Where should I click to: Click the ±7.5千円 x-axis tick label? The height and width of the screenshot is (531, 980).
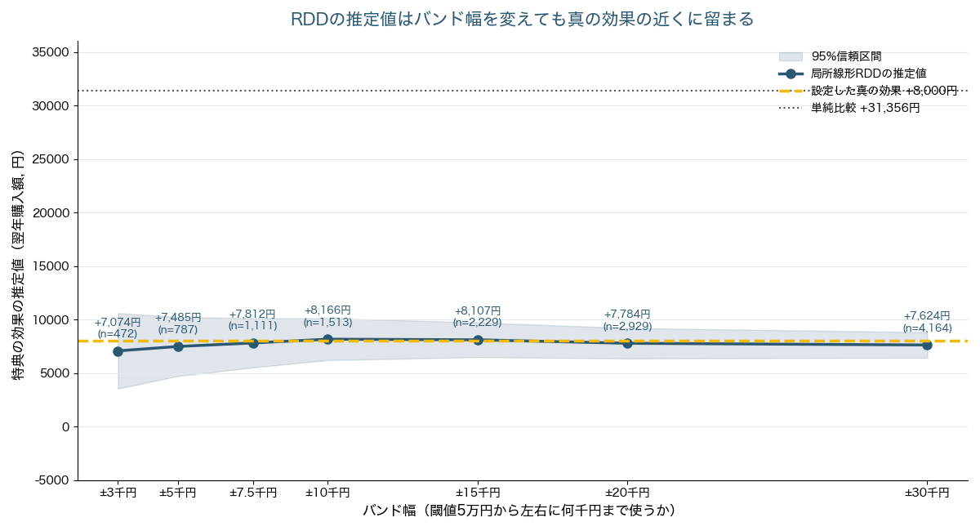tap(253, 493)
